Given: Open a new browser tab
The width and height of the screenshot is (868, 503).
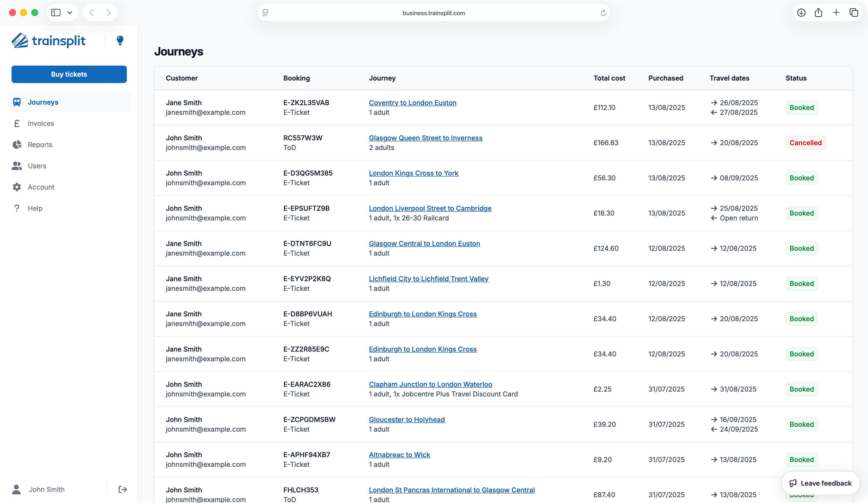Looking at the screenshot, I should [x=836, y=13].
